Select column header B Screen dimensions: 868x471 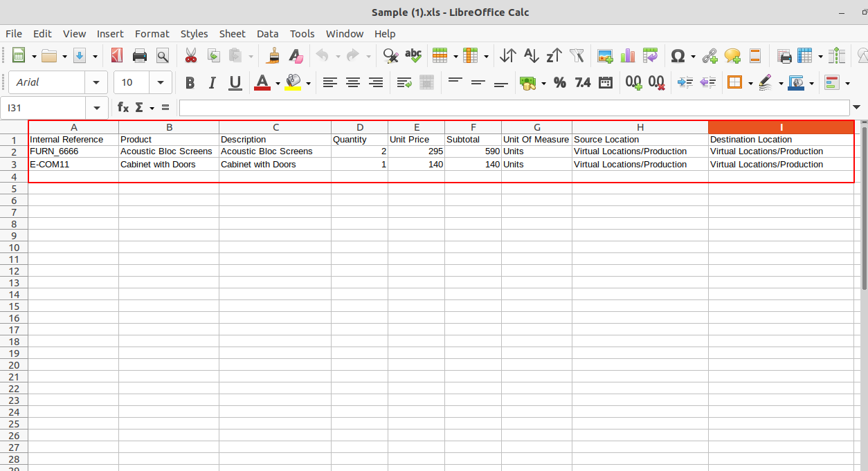[169, 127]
